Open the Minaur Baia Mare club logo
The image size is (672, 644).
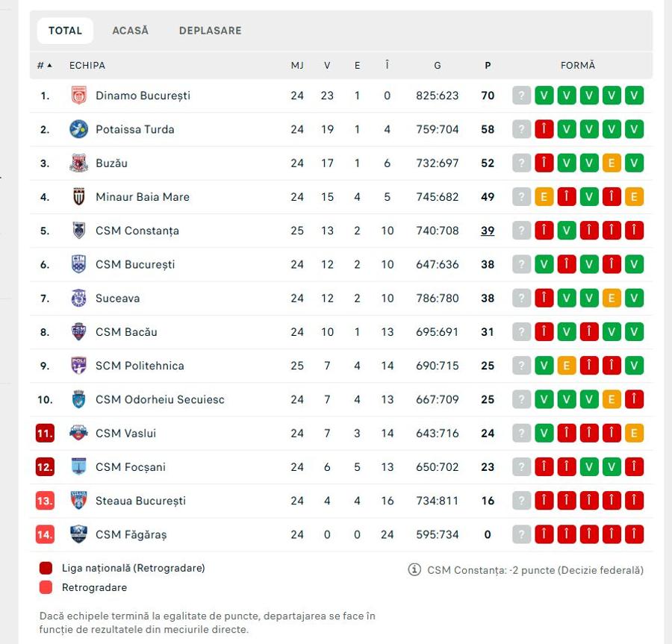[x=79, y=197]
